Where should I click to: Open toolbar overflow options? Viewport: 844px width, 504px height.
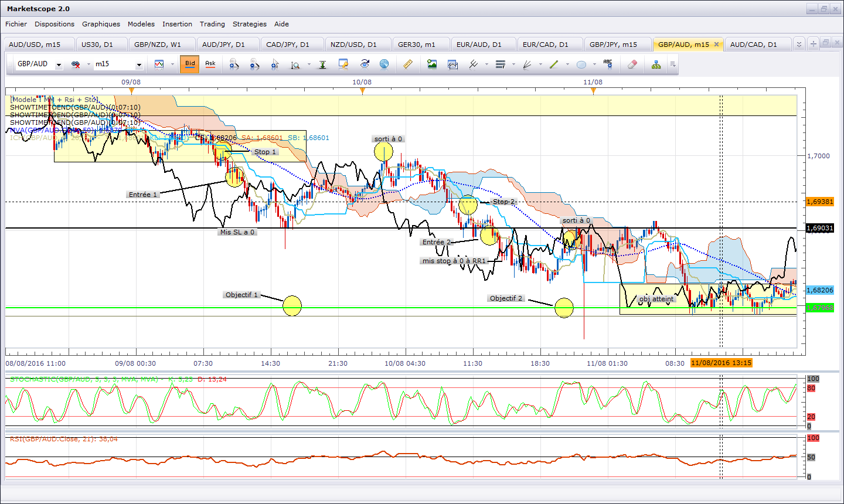(673, 64)
